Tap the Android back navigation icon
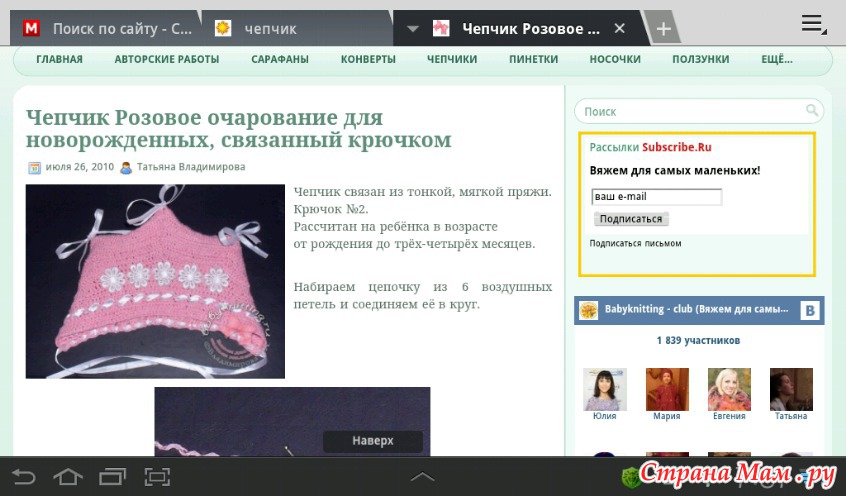This screenshot has height=496, width=846. (23, 477)
